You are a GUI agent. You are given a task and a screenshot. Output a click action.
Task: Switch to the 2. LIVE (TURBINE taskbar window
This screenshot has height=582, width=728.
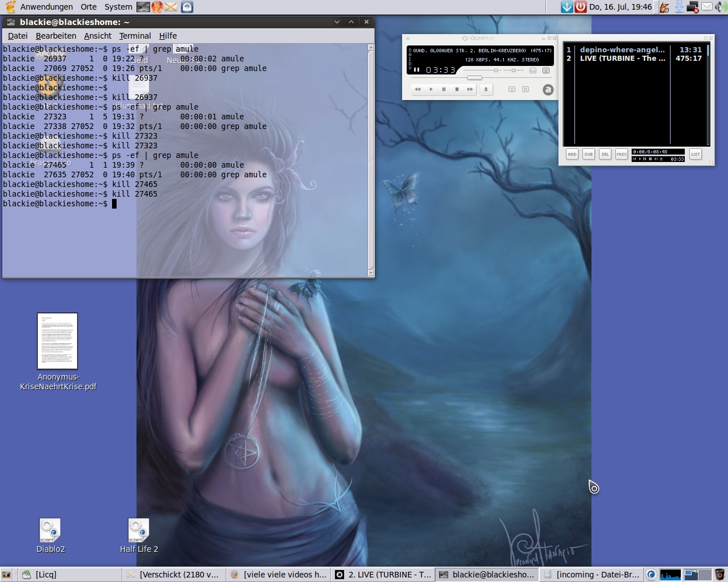click(383, 575)
